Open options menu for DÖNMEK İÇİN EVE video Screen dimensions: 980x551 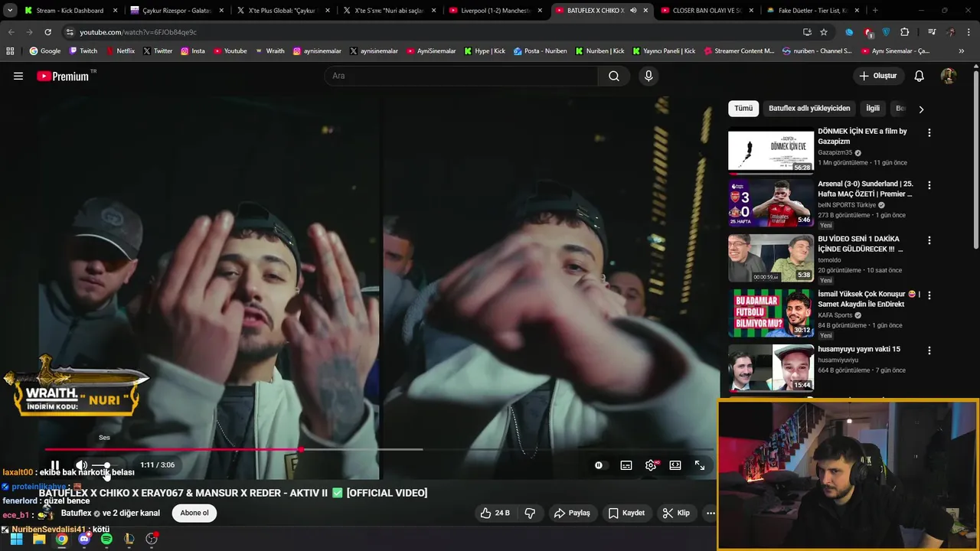[929, 132]
